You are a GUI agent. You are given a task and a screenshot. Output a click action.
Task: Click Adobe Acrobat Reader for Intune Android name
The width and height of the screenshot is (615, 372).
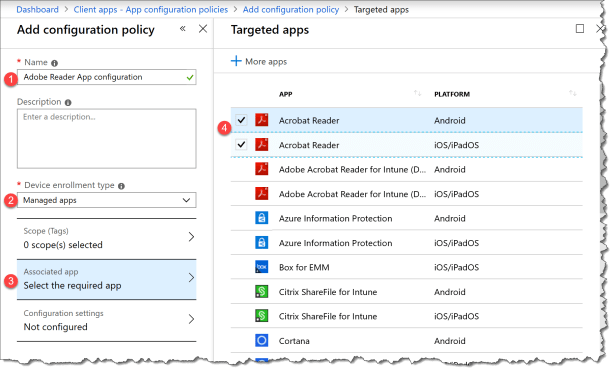pyautogui.click(x=352, y=170)
